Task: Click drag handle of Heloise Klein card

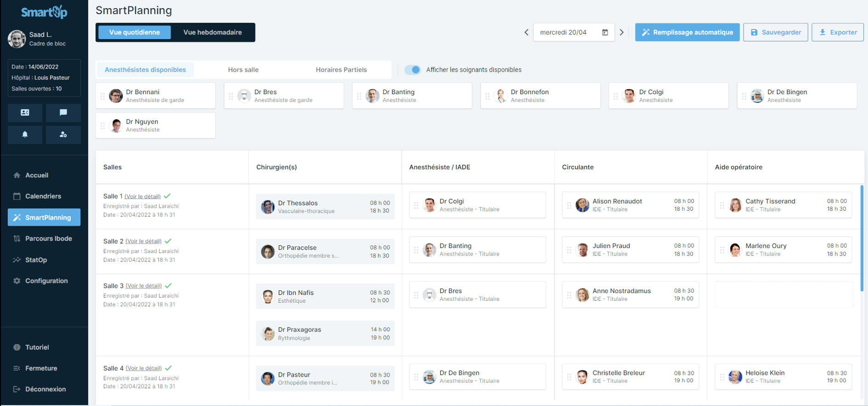Action: (722, 377)
